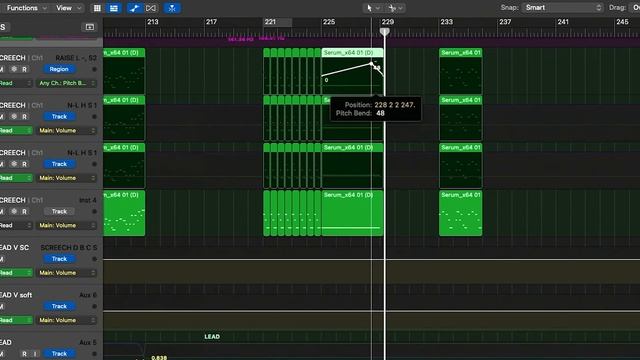
Task: Mute the Inst 4 SCREECH track
Action: (x=2, y=211)
